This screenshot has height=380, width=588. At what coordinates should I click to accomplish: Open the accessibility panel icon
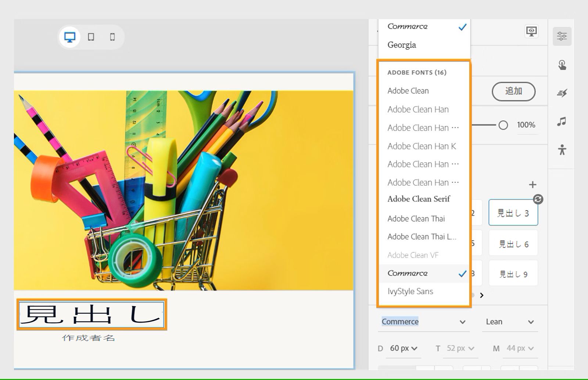tap(562, 149)
